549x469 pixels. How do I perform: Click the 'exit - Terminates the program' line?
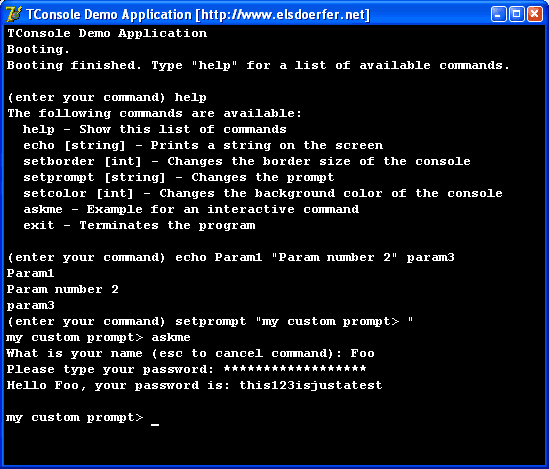[x=139, y=226]
